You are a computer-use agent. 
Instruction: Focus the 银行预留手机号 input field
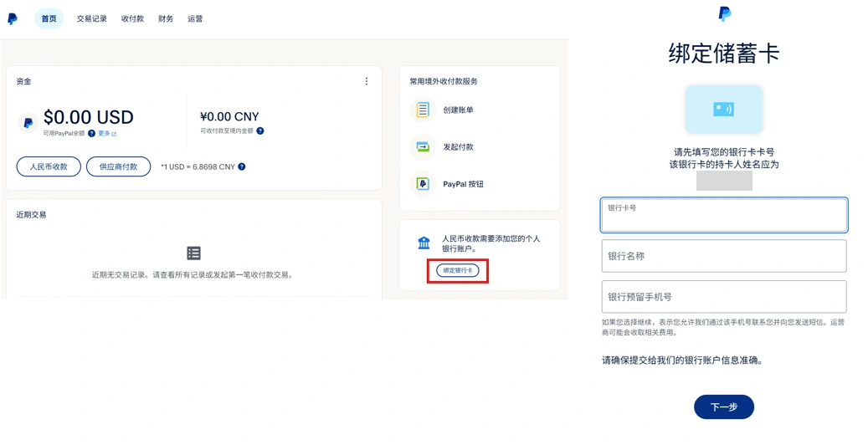tap(723, 297)
